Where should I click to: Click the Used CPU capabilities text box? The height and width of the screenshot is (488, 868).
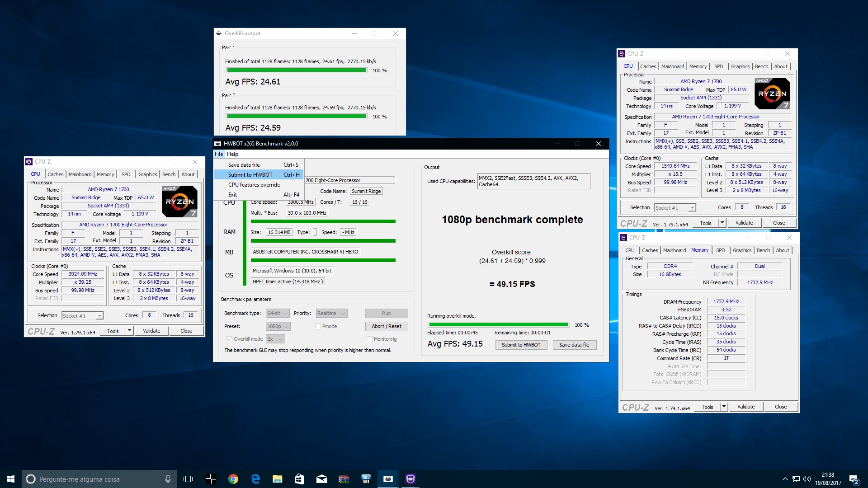533,181
